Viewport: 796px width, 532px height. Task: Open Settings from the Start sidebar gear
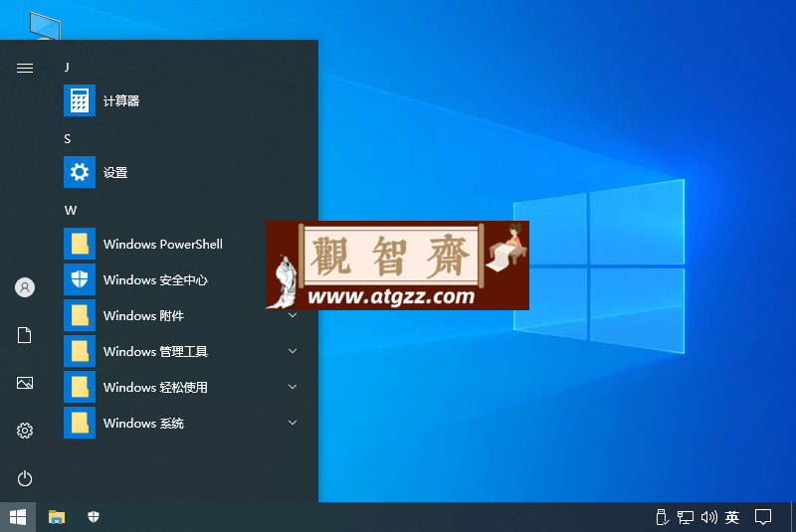(24, 431)
